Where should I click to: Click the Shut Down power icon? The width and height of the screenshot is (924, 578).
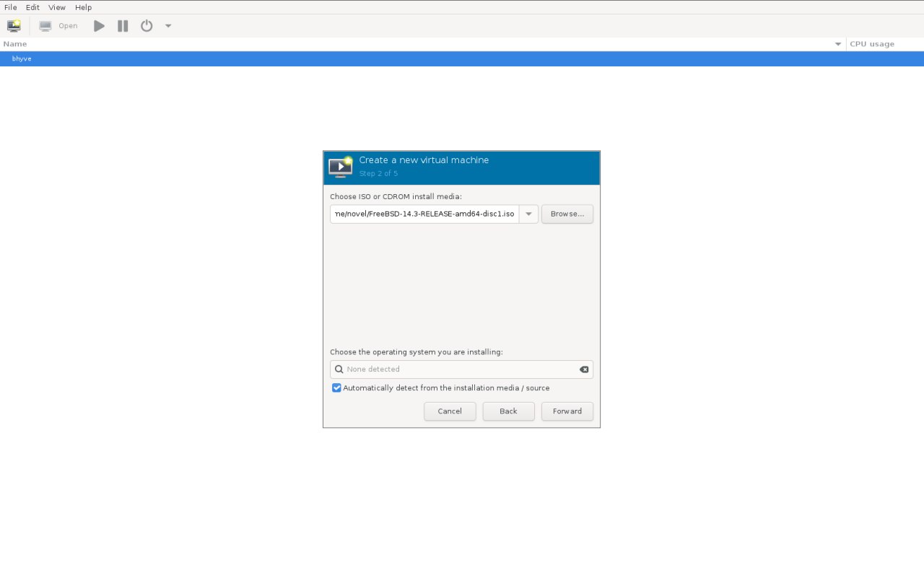click(x=147, y=26)
